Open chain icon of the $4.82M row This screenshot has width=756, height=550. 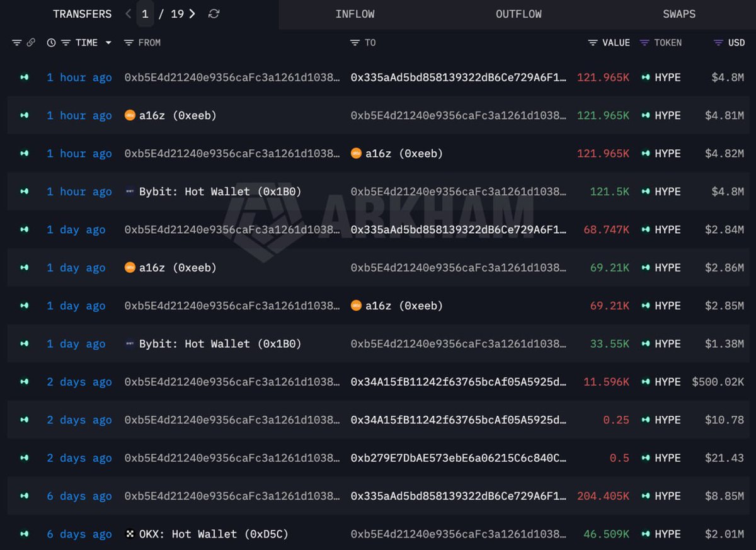pyautogui.click(x=24, y=154)
